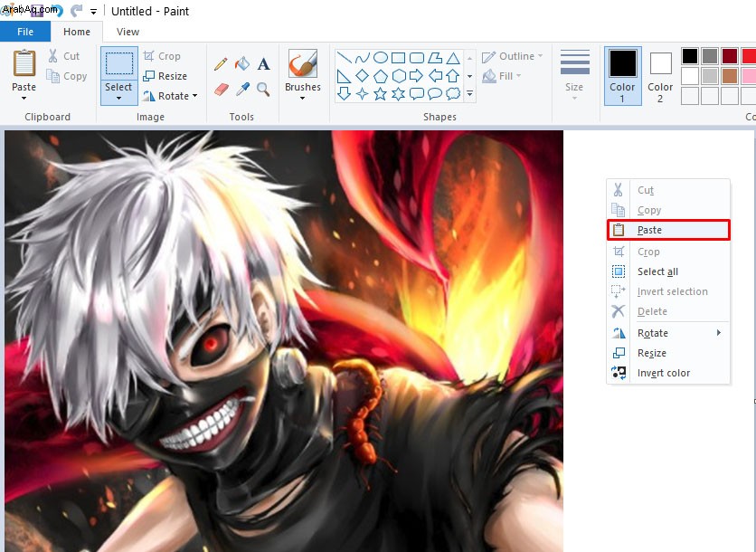
Task: Select the Fill with color bucket tool
Action: pyautogui.click(x=242, y=63)
